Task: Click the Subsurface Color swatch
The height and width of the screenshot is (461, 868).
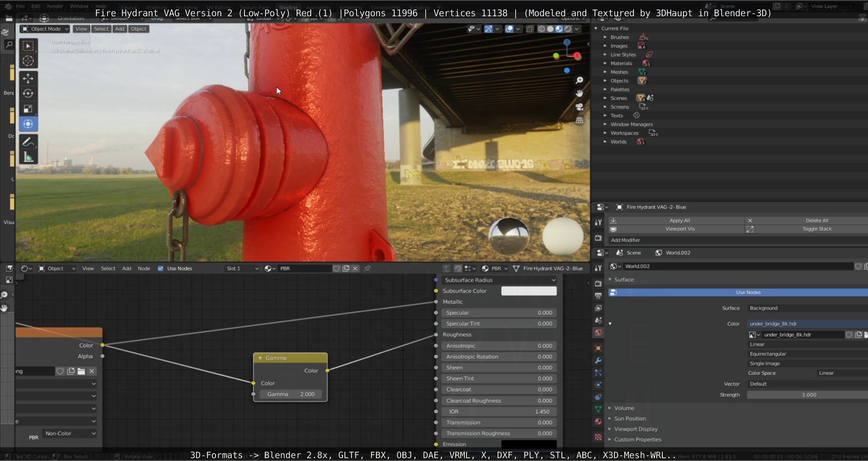Action: [529, 291]
